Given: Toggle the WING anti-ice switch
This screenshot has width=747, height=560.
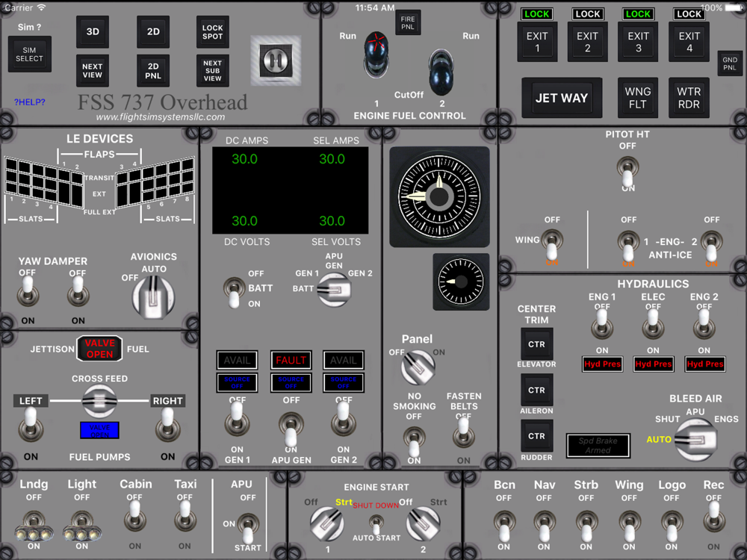Looking at the screenshot, I should (x=552, y=244).
